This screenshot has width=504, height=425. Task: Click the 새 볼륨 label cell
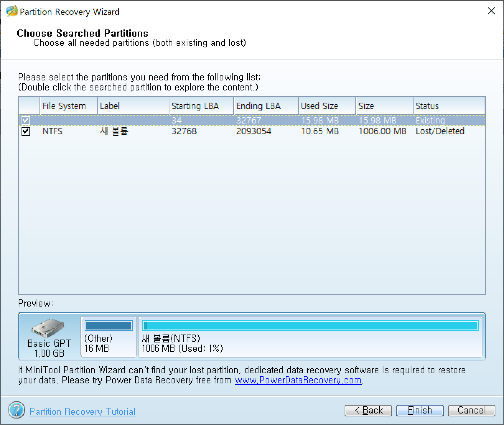click(x=114, y=131)
